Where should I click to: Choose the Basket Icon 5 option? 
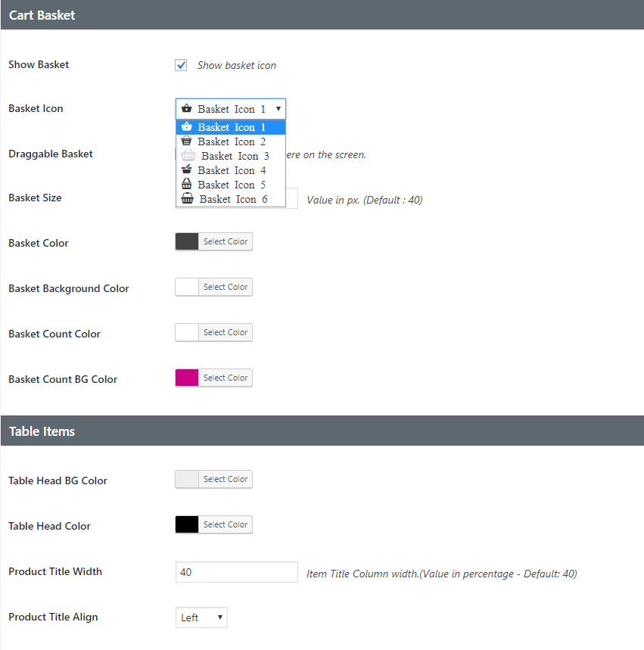[231, 185]
